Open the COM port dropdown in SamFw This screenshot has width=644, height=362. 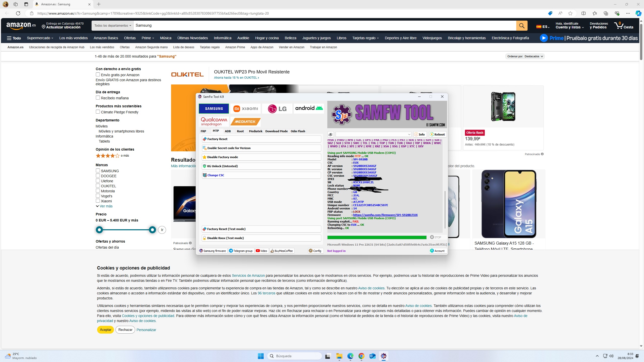point(409,134)
